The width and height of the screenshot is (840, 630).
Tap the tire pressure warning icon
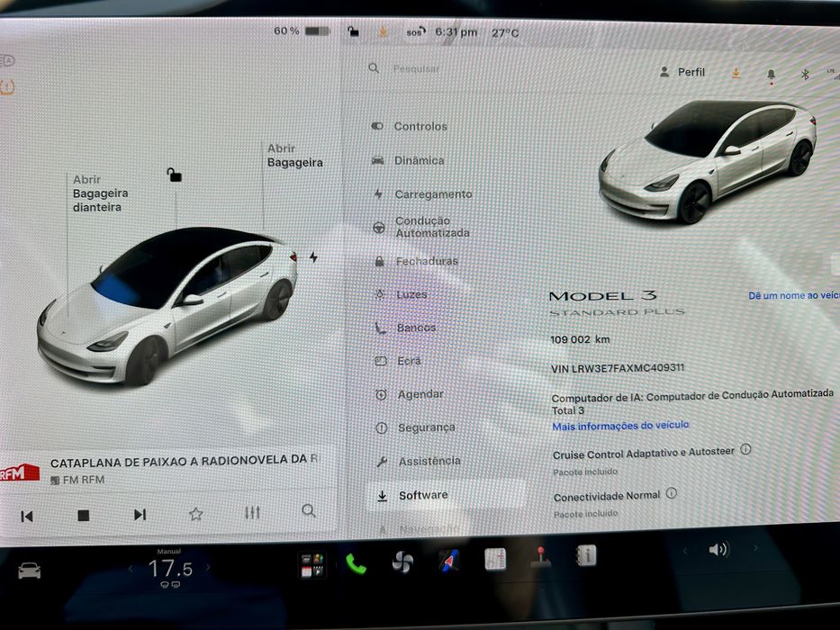(x=7, y=87)
